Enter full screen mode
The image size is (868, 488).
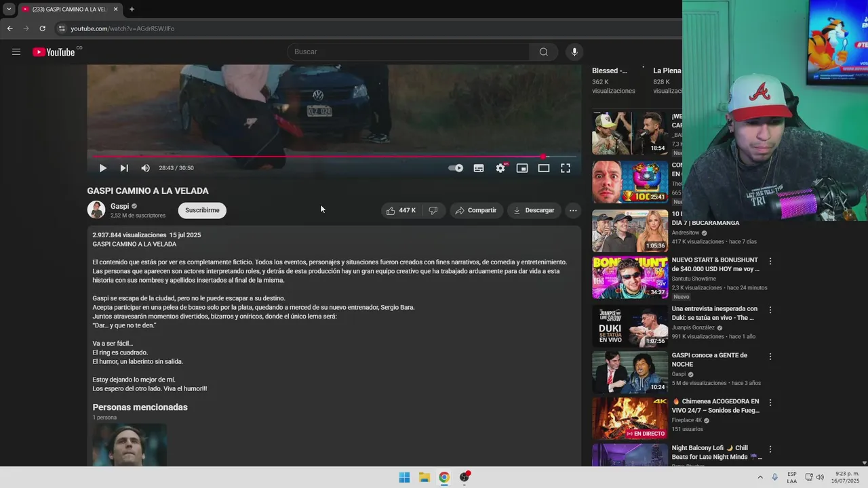[x=566, y=168]
